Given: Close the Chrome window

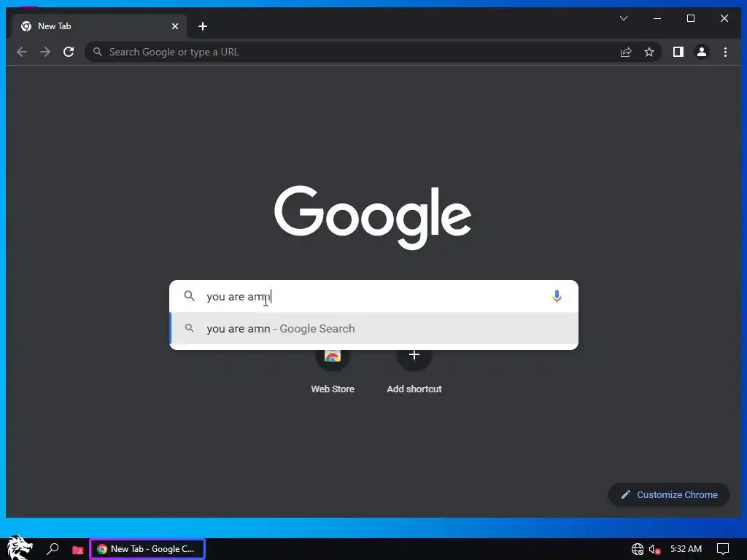Looking at the screenshot, I should (724, 18).
